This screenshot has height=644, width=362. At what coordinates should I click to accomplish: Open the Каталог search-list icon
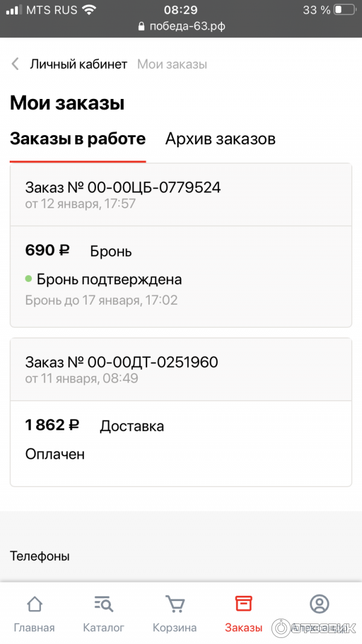104,604
